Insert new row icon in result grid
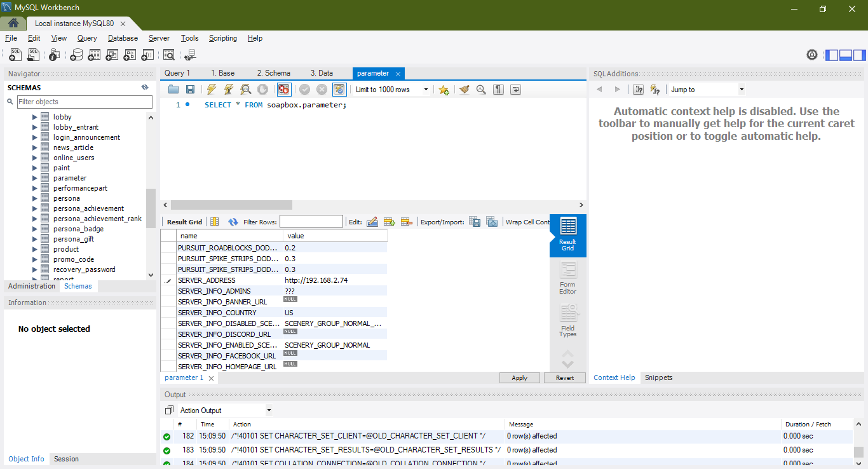 click(x=390, y=222)
